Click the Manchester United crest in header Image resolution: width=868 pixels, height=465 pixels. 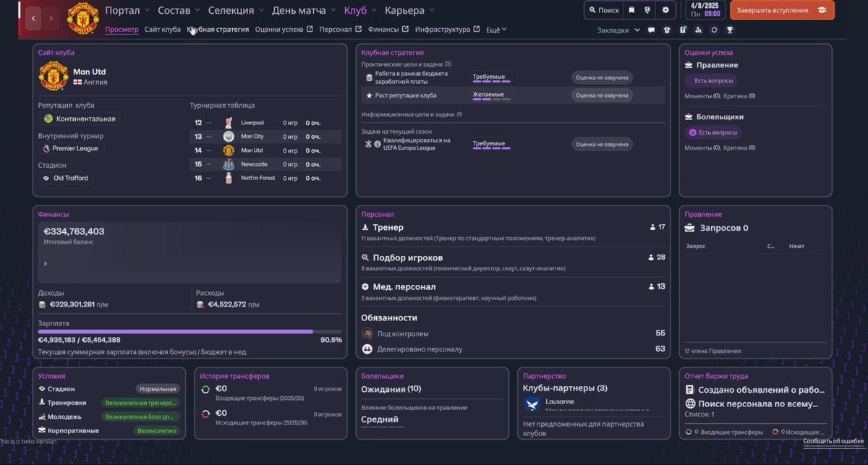click(x=82, y=18)
